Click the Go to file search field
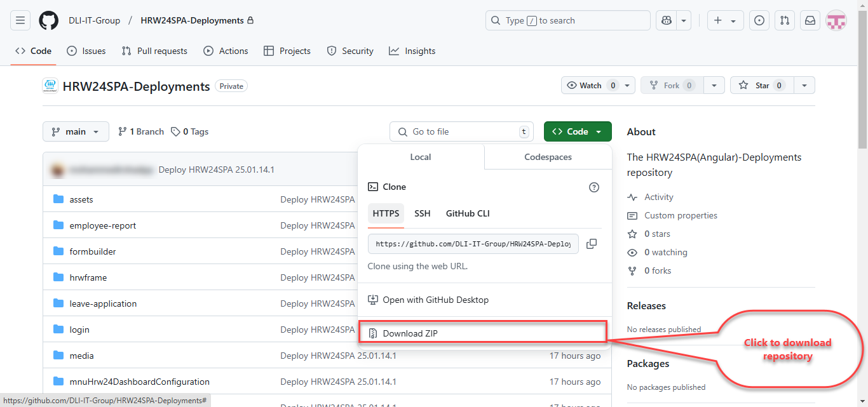 click(461, 131)
